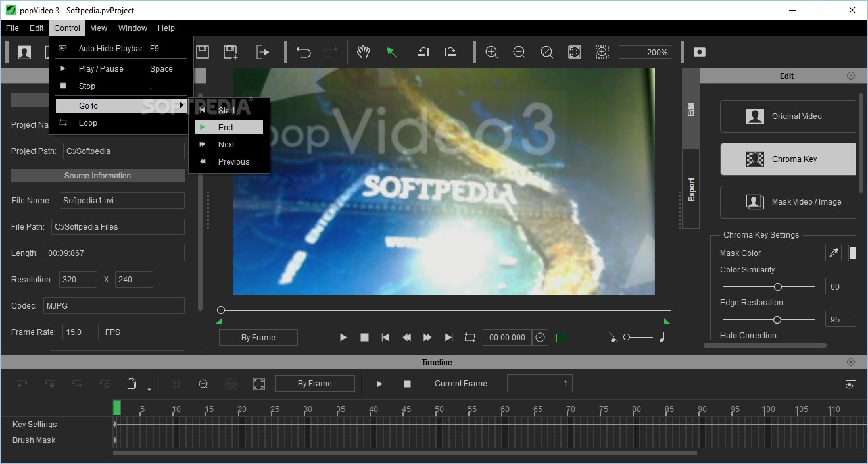Choose Stop in the Control menu

[121, 86]
